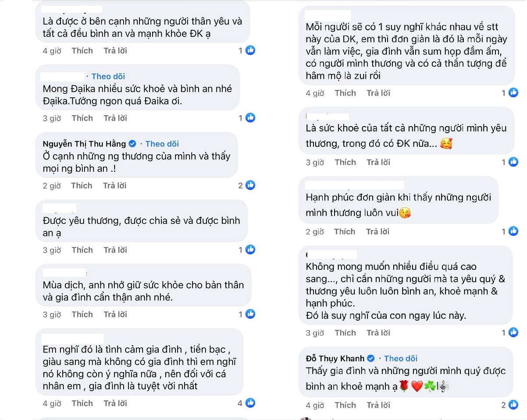527x420 pixels.
Task: Like the 'Được yêu thương, được chia sẻ' comment
Action: pos(82,250)
